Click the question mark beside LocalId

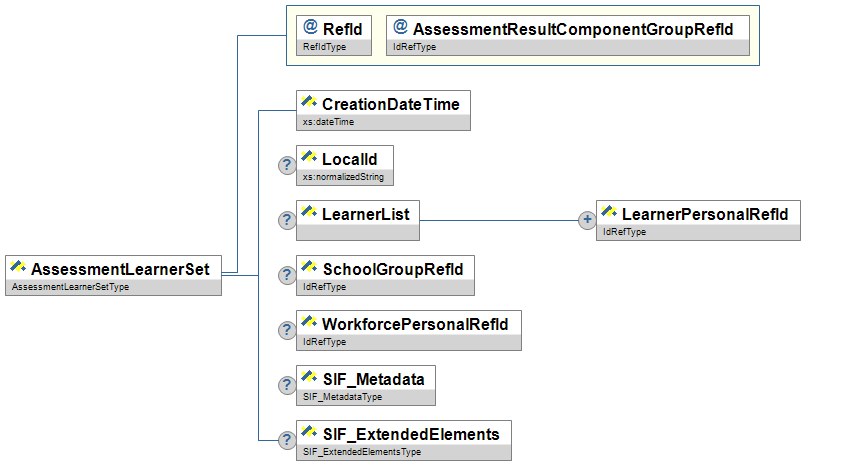click(x=286, y=166)
